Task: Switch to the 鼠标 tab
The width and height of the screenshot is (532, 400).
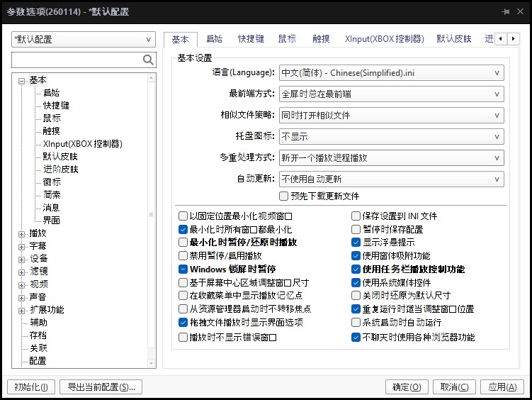Action: (287, 39)
